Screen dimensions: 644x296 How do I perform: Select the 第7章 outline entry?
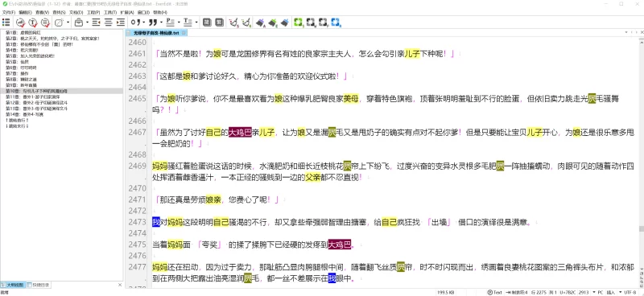16,73
